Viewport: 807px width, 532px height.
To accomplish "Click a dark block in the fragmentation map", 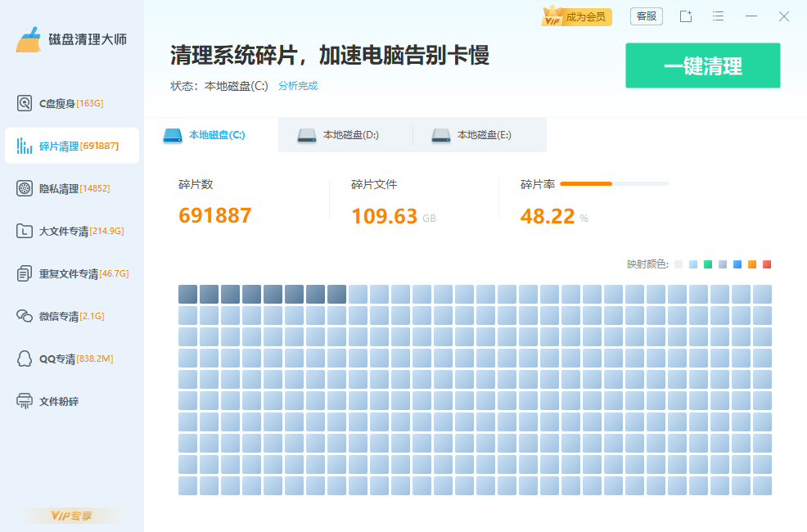I will pyautogui.click(x=187, y=293).
